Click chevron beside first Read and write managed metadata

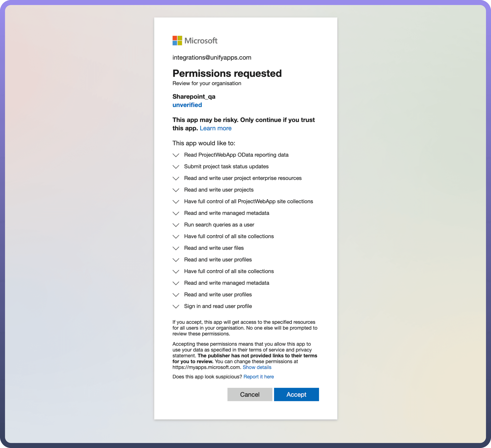tap(176, 213)
